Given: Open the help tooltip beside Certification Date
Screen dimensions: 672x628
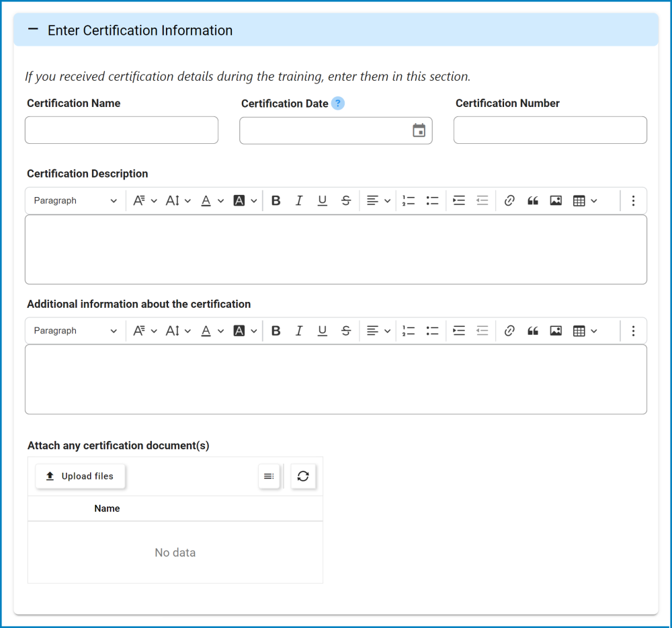Looking at the screenshot, I should (x=337, y=103).
